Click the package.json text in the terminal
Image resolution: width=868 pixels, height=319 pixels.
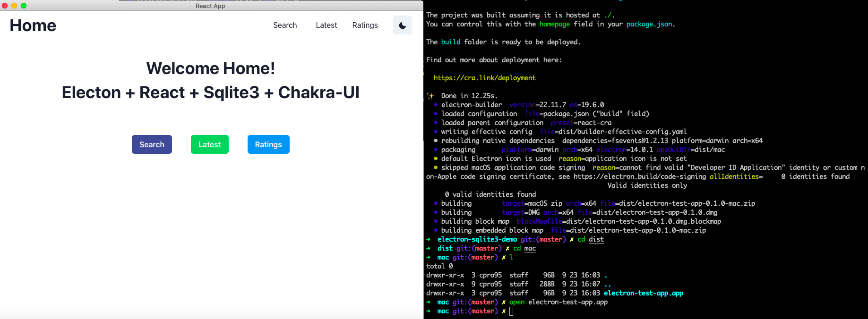tap(649, 24)
